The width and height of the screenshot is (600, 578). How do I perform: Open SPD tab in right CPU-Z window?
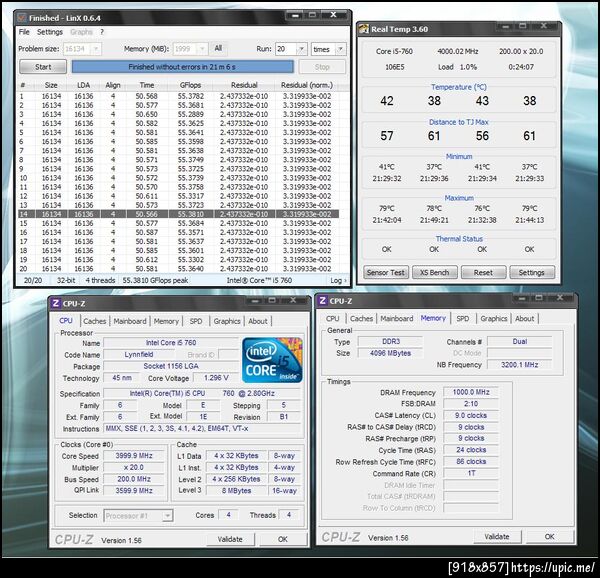462,318
